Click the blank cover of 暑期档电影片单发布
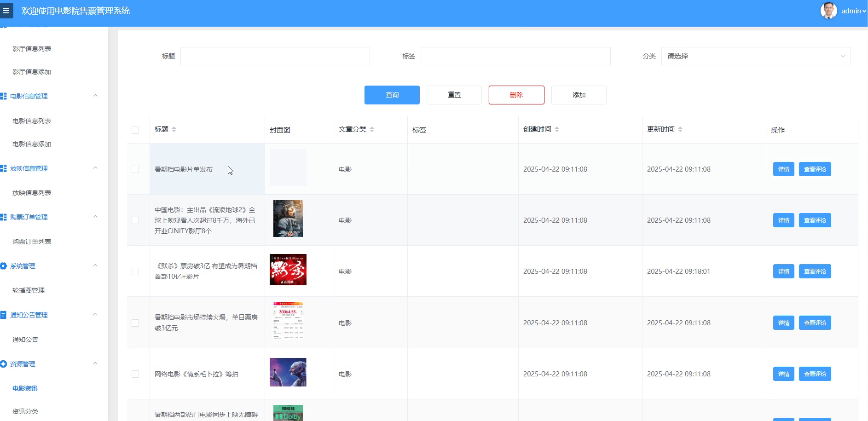This screenshot has height=421, width=868. [x=288, y=167]
